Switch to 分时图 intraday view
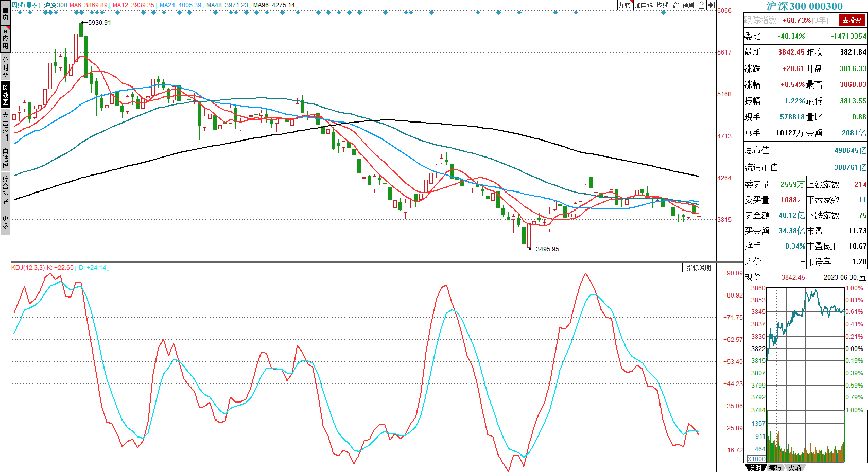Viewport: 868px width, 472px height. pyautogui.click(x=5, y=67)
